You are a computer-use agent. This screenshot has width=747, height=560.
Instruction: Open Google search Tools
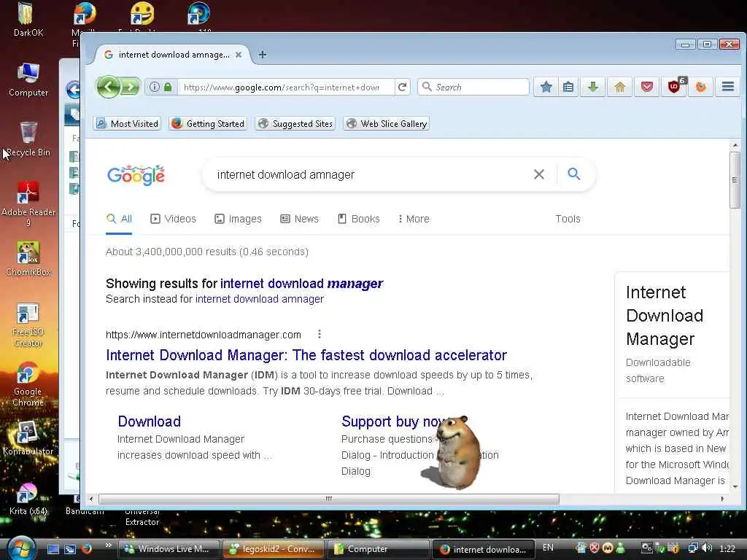(x=568, y=219)
